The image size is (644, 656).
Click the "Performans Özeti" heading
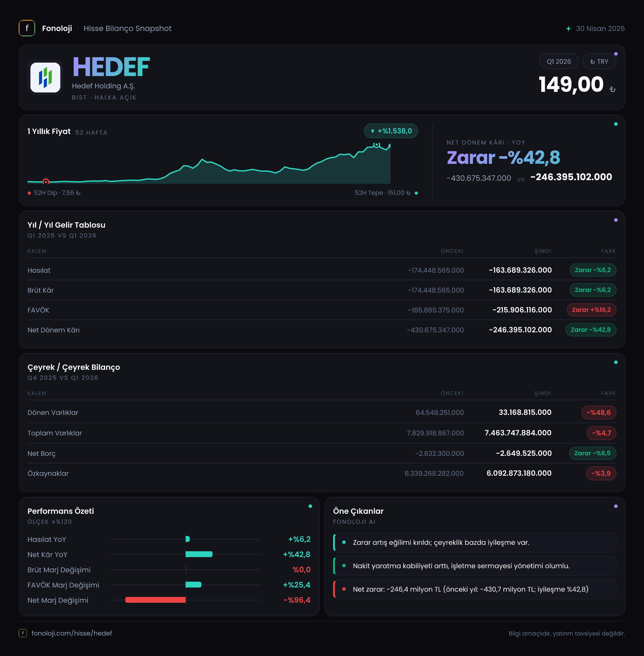[61, 511]
